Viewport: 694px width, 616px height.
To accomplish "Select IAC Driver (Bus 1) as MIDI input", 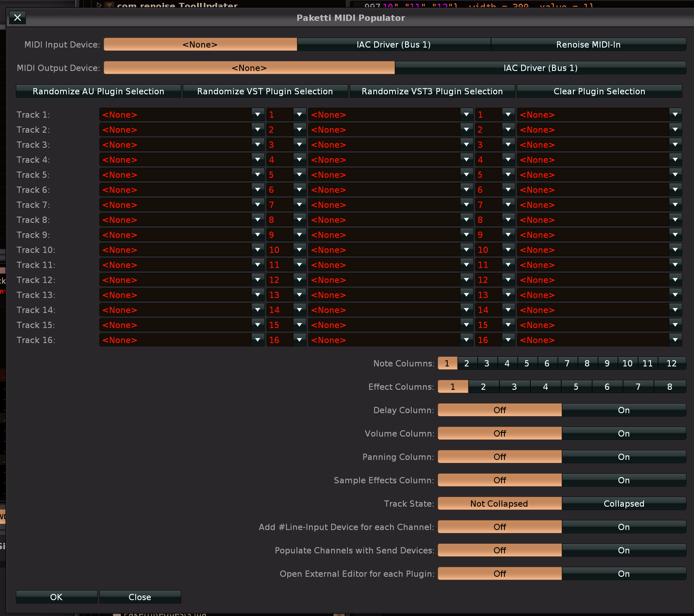I will click(393, 45).
